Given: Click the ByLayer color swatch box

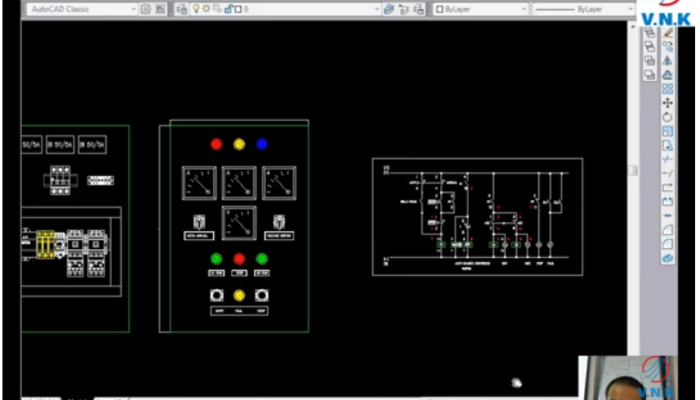Looking at the screenshot, I should (439, 9).
